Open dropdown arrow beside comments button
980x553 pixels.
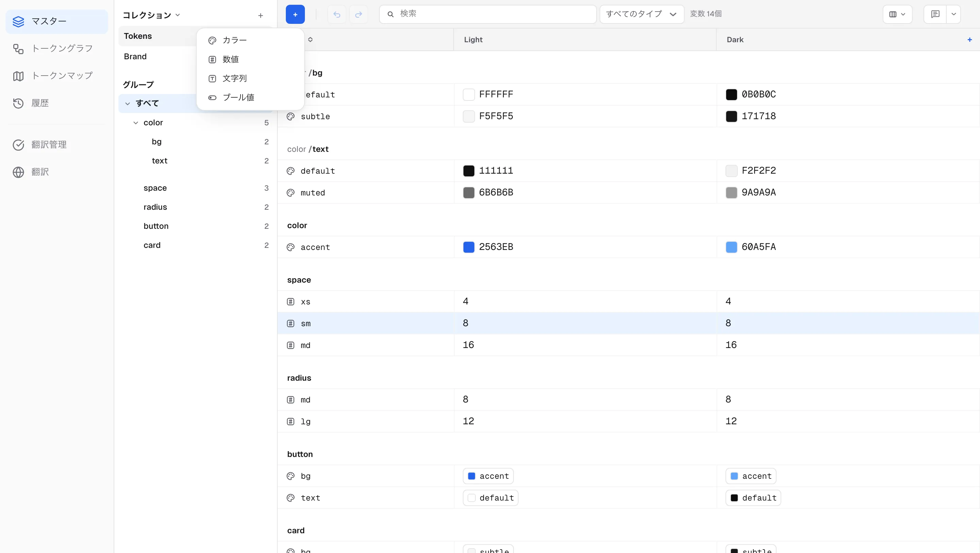[x=954, y=14]
